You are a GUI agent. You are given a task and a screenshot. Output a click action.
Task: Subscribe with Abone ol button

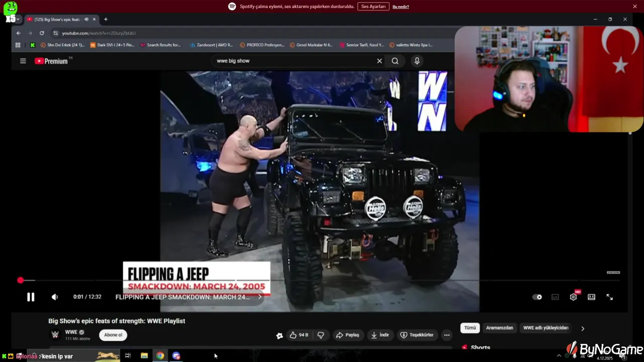pos(113,335)
